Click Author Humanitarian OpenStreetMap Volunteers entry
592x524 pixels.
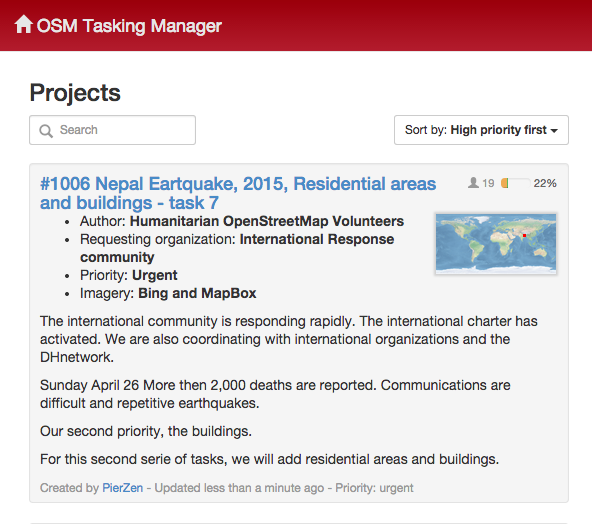(x=242, y=221)
